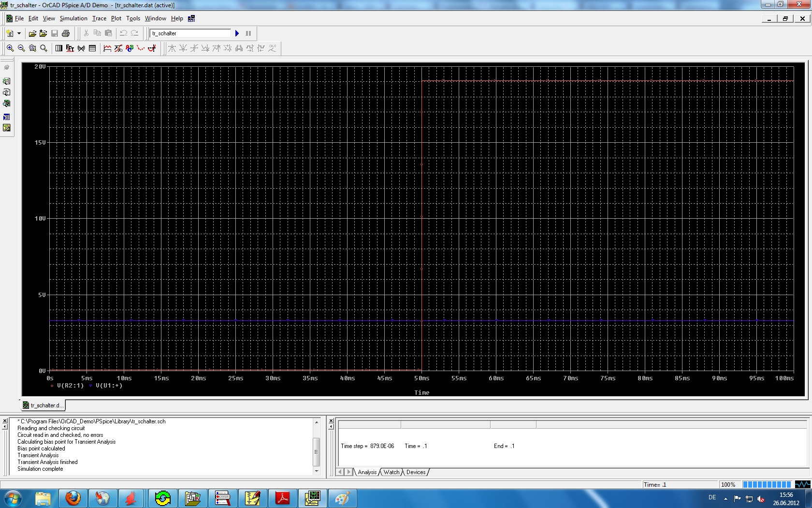Click the Edit Simulation Settings sidebar icon
The width and height of the screenshot is (812, 508).
coord(7,81)
